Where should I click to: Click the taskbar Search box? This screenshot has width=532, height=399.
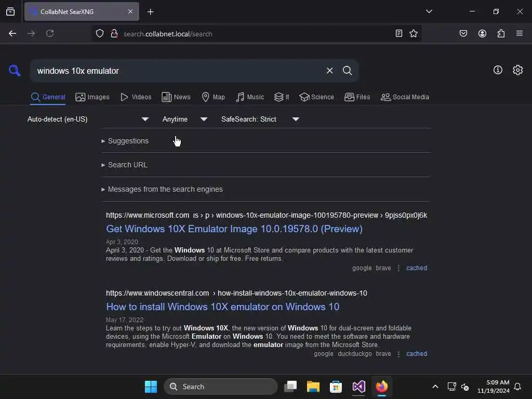click(x=221, y=387)
